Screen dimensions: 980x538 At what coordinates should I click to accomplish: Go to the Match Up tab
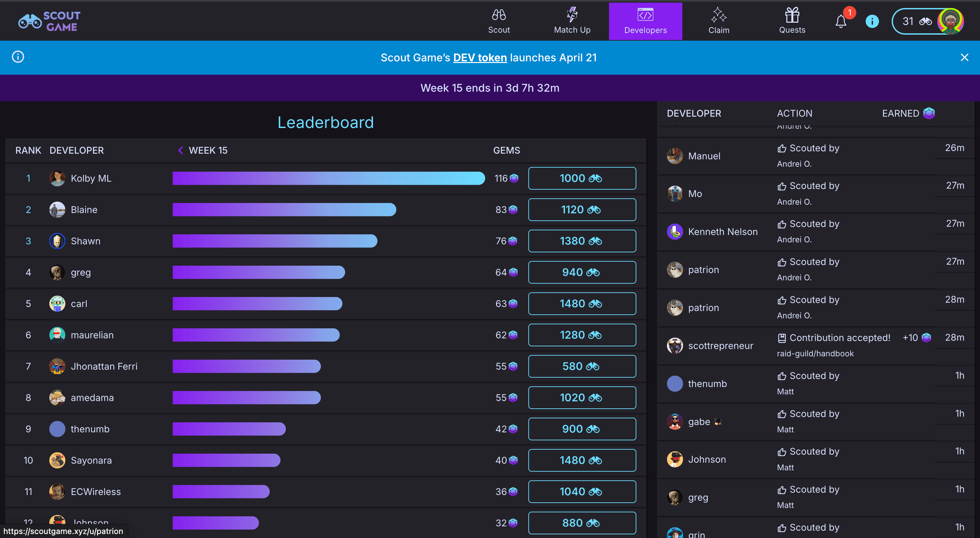(572, 21)
